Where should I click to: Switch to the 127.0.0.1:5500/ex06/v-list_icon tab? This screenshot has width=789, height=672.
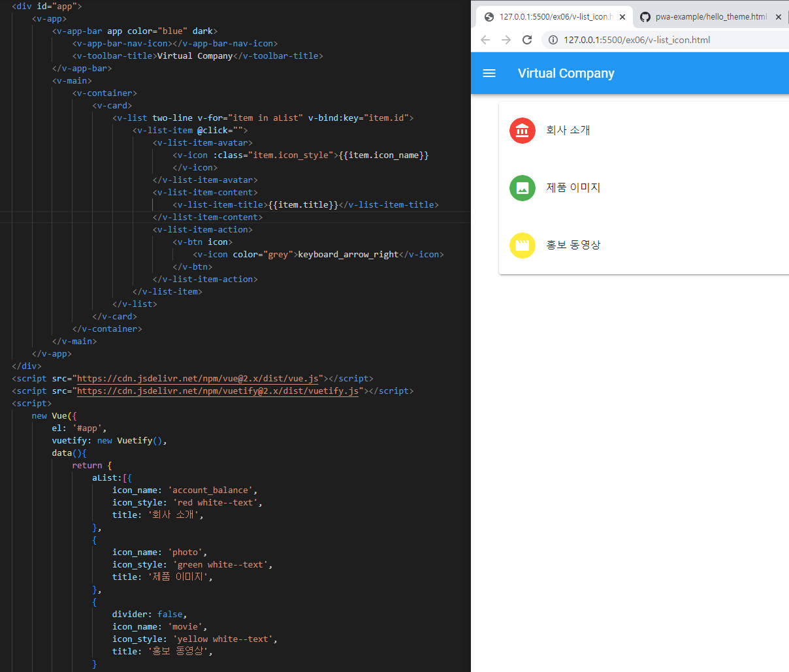(x=555, y=17)
